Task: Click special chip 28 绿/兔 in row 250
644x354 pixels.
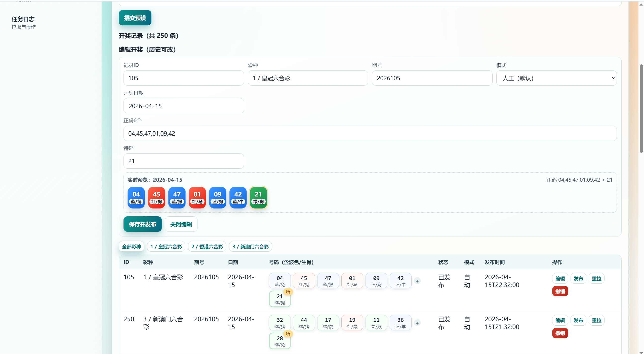Action: coord(280,341)
